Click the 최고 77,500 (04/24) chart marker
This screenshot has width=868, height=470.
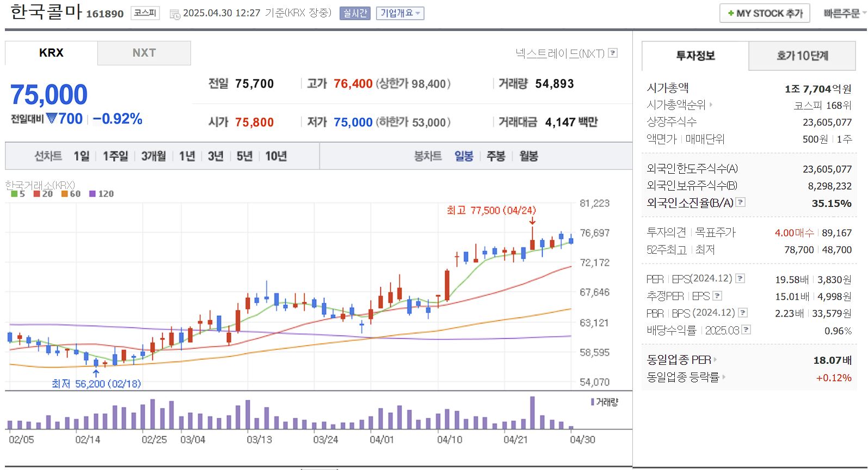(x=491, y=210)
